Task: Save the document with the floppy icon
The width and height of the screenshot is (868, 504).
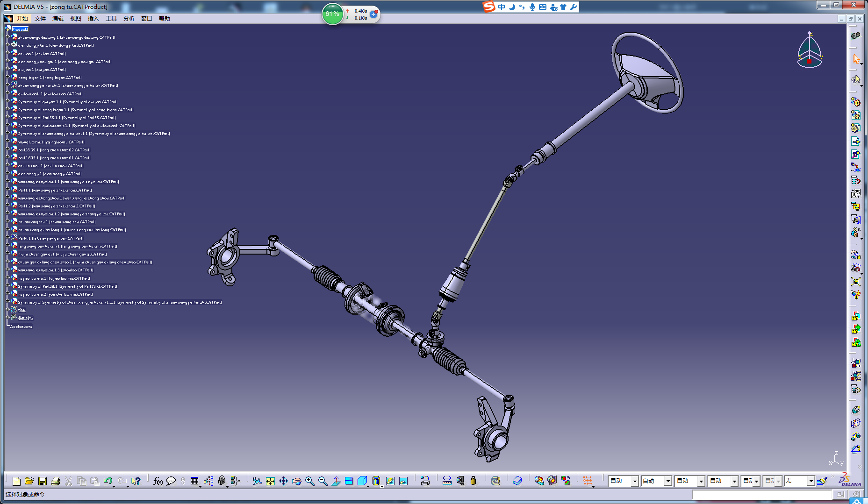Action: pyautogui.click(x=42, y=481)
